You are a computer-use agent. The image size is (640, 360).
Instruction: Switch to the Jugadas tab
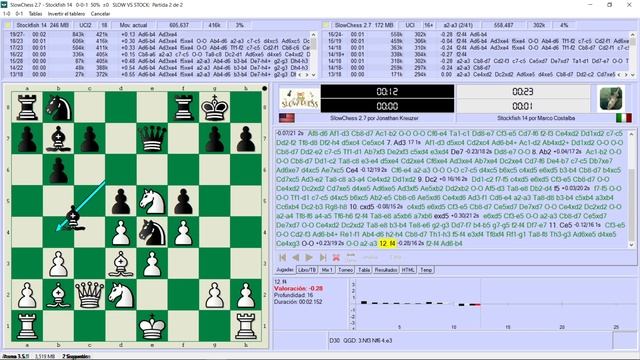[285, 270]
